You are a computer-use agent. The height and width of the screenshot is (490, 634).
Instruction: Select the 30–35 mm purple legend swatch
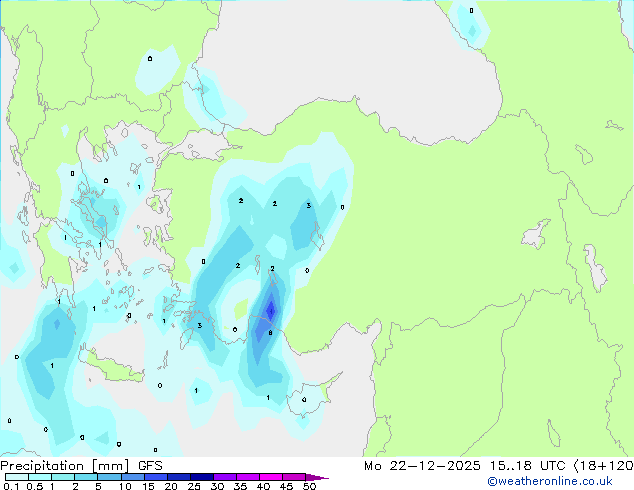(225, 477)
